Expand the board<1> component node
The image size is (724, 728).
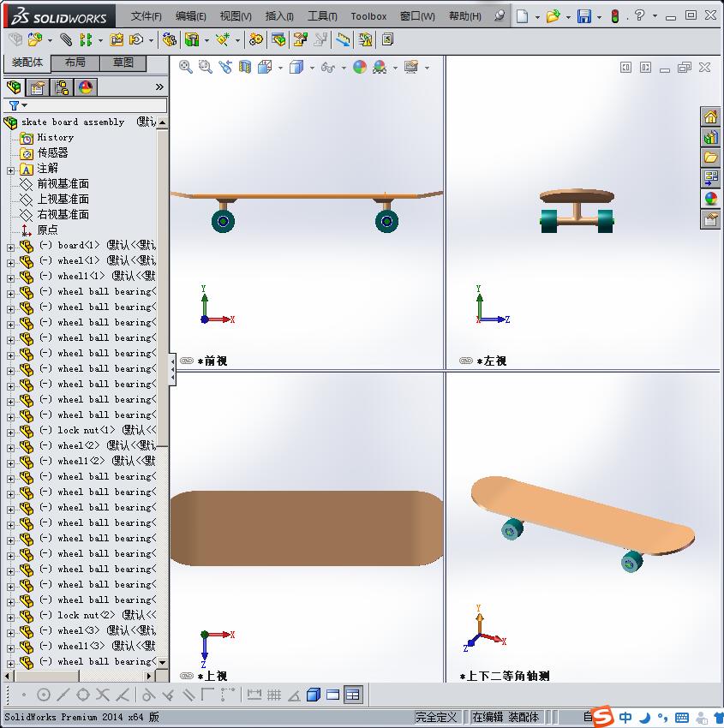point(10,248)
